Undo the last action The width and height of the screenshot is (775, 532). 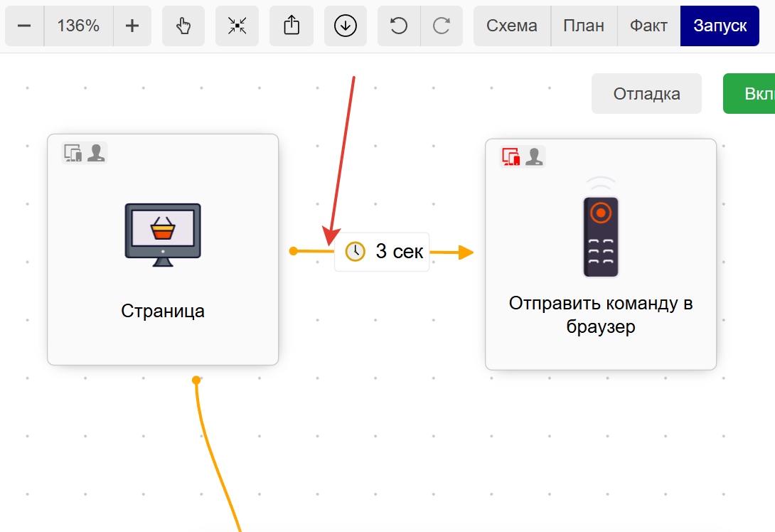click(x=399, y=26)
